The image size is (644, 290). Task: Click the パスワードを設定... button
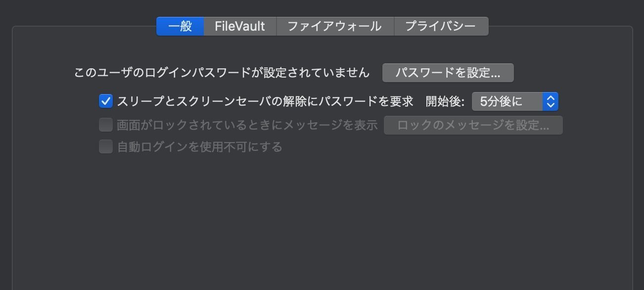tap(448, 73)
